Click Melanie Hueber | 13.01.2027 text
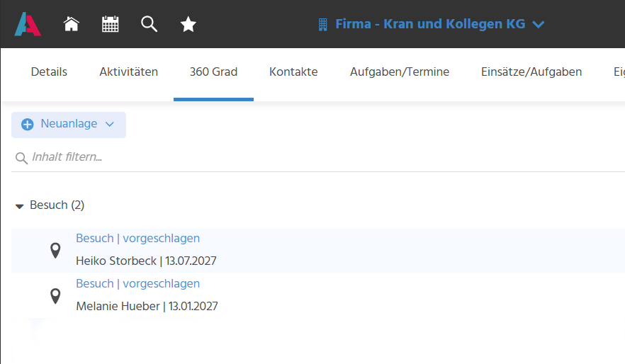 (x=147, y=306)
